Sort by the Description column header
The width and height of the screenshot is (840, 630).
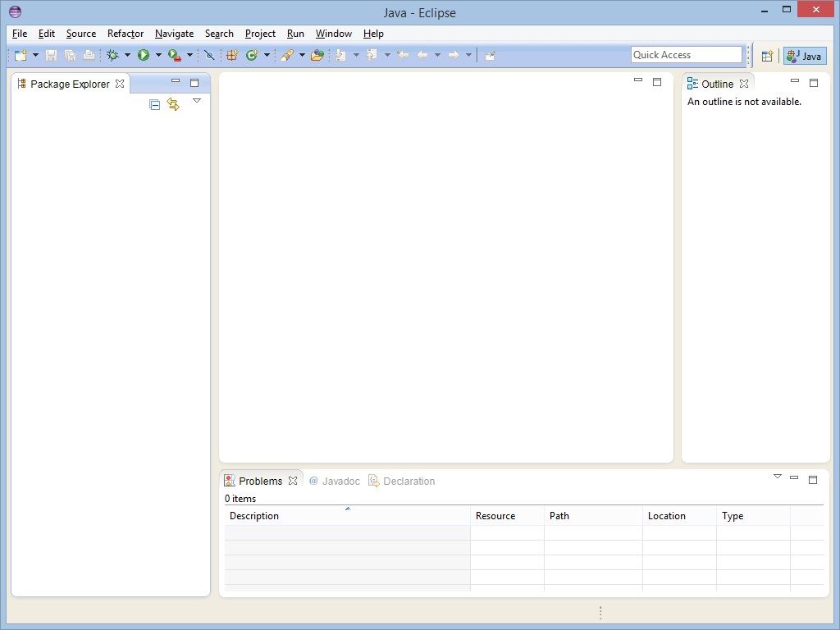[x=347, y=516]
